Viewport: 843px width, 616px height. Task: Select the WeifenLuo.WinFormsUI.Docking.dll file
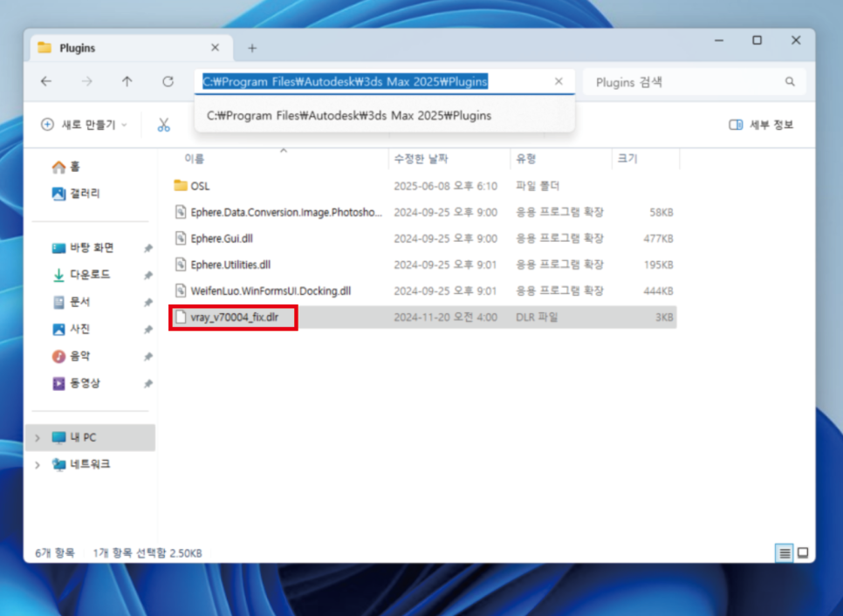423,291
